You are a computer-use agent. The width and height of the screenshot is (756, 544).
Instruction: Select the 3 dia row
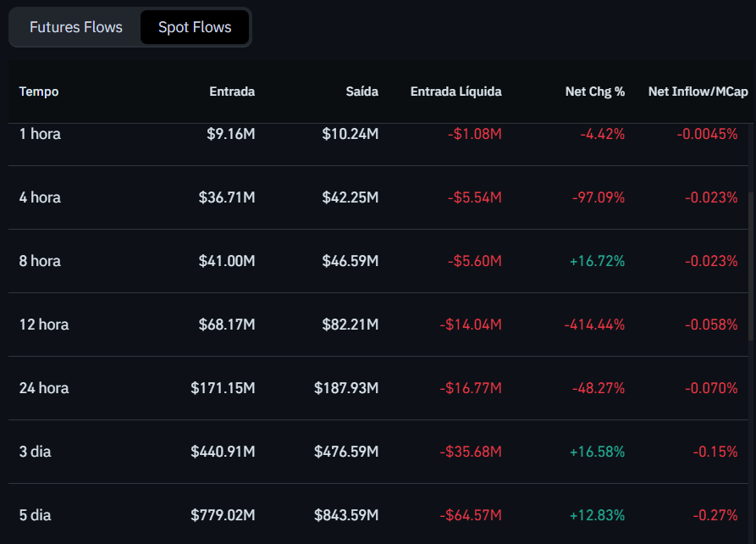pyautogui.click(x=35, y=451)
